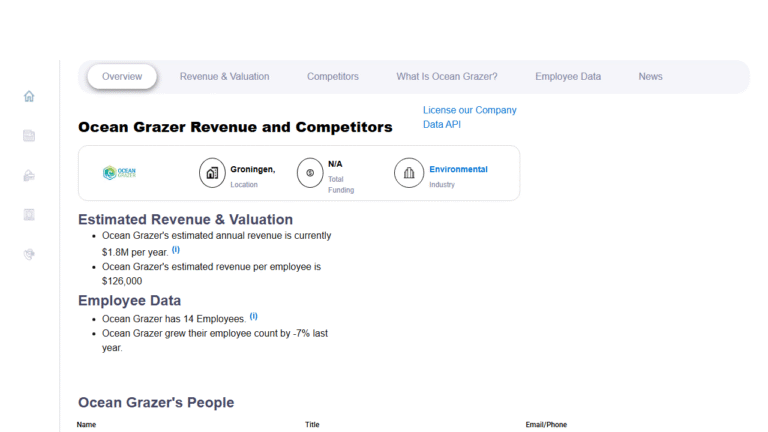Image resolution: width=768 pixels, height=432 pixels.
Task: Click the Home icon in the left sidebar
Action: (29, 96)
